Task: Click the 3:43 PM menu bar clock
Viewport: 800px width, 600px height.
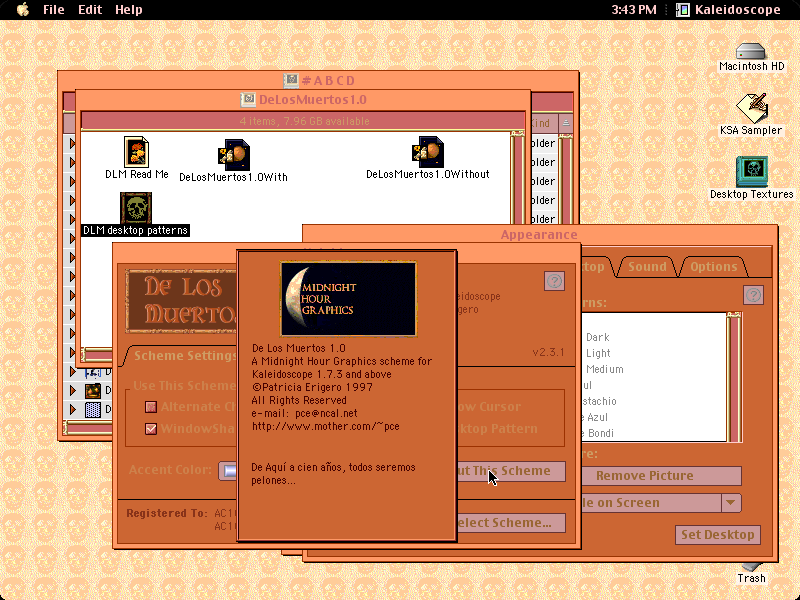Action: [x=634, y=10]
